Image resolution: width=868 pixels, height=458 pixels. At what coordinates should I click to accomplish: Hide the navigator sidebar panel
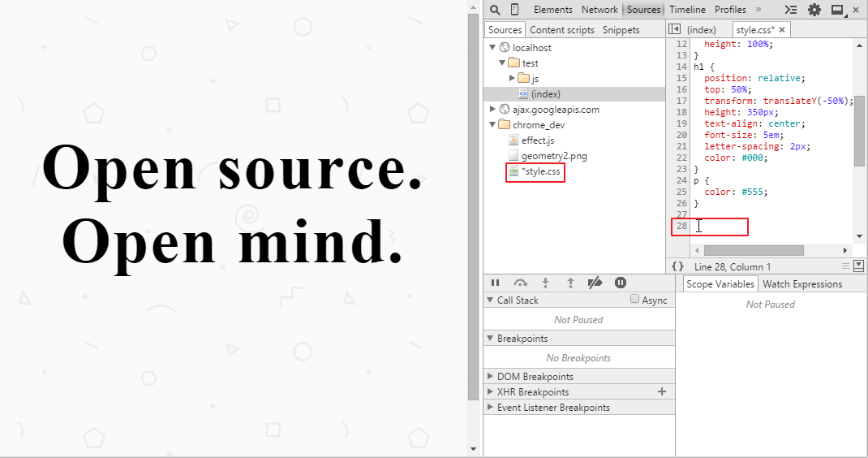tap(673, 29)
